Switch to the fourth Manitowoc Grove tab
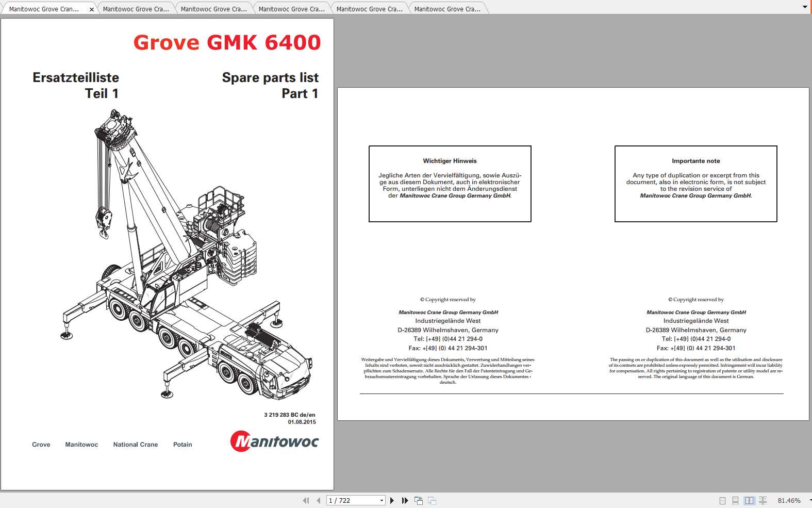 [291, 9]
